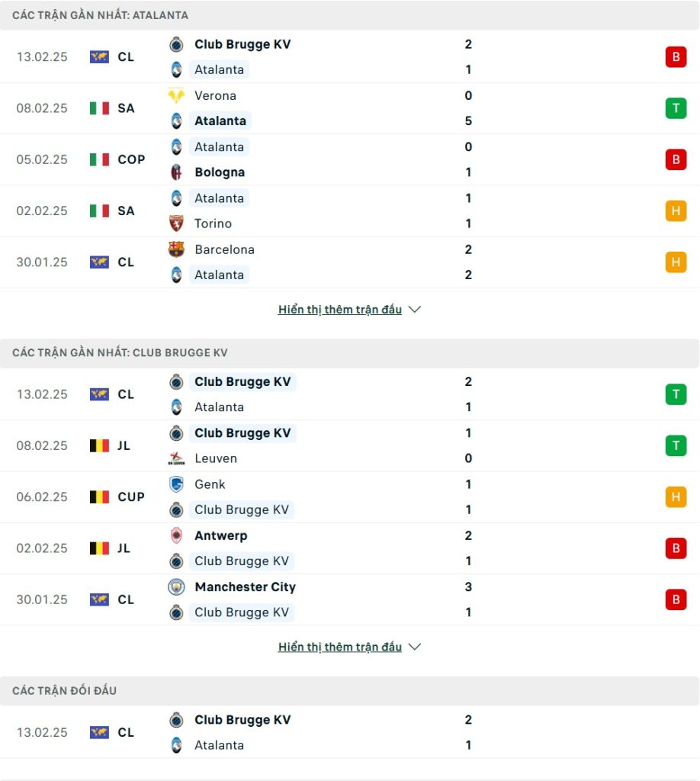Image resolution: width=700 pixels, height=781 pixels.
Task: Open Antwerp team name link
Action: 221,535
